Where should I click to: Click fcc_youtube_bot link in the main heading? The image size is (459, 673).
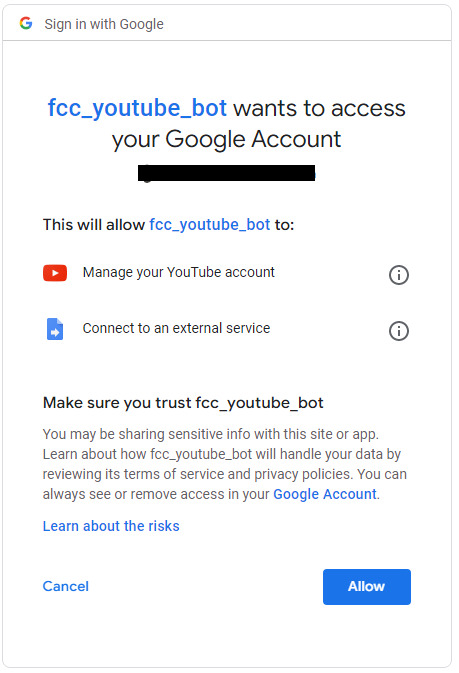click(137, 108)
